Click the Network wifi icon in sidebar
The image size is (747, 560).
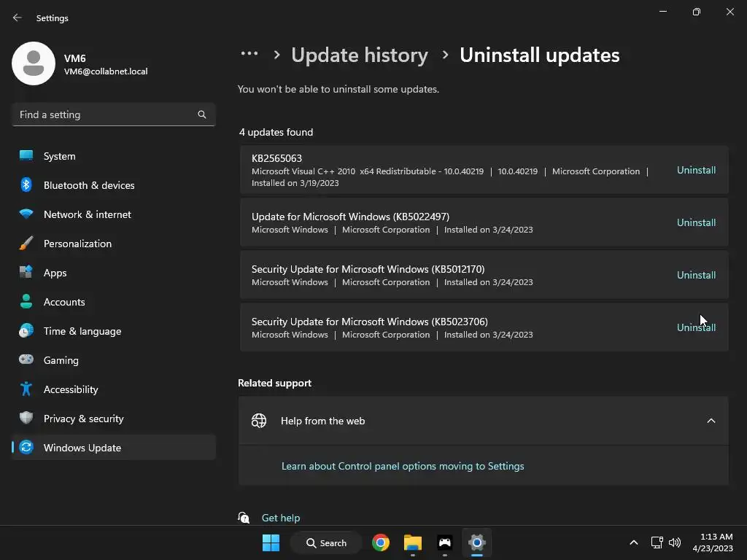point(26,214)
